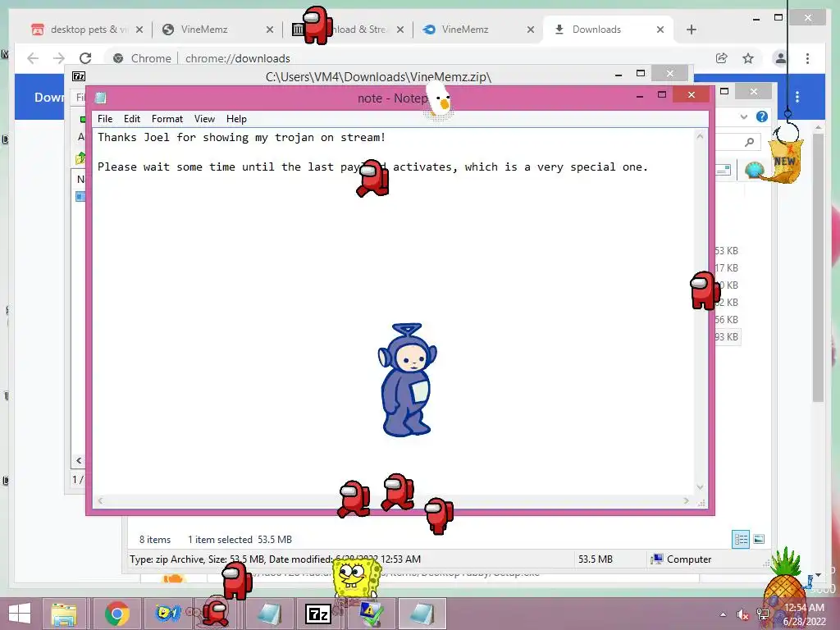The width and height of the screenshot is (840, 630).
Task: Open Google Chrome from the taskbar
Action: [116, 614]
